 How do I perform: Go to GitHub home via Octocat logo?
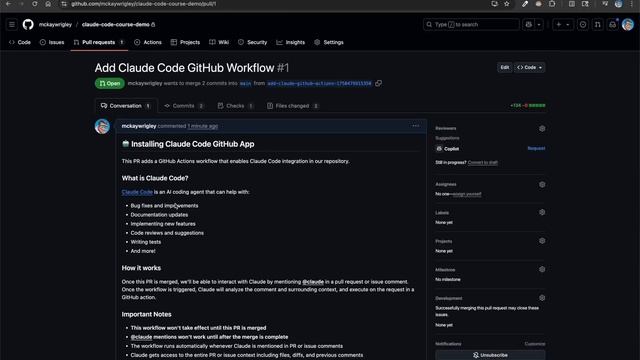pos(28,24)
